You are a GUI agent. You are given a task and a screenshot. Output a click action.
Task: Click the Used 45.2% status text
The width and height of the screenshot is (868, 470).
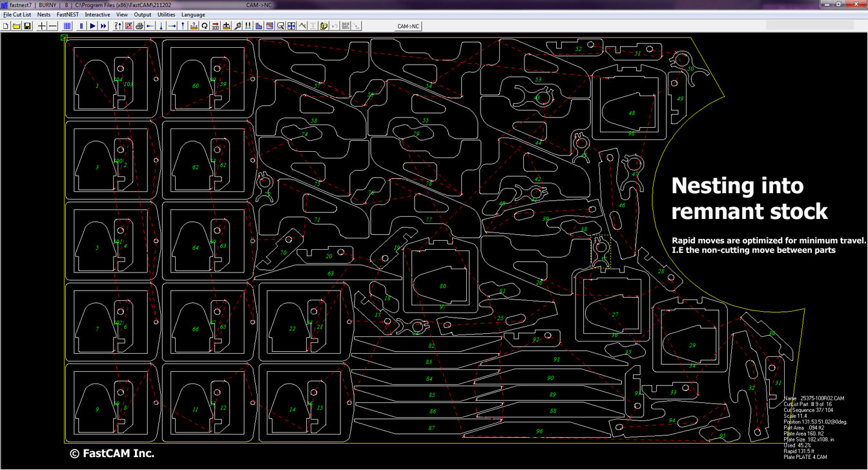coord(798,445)
